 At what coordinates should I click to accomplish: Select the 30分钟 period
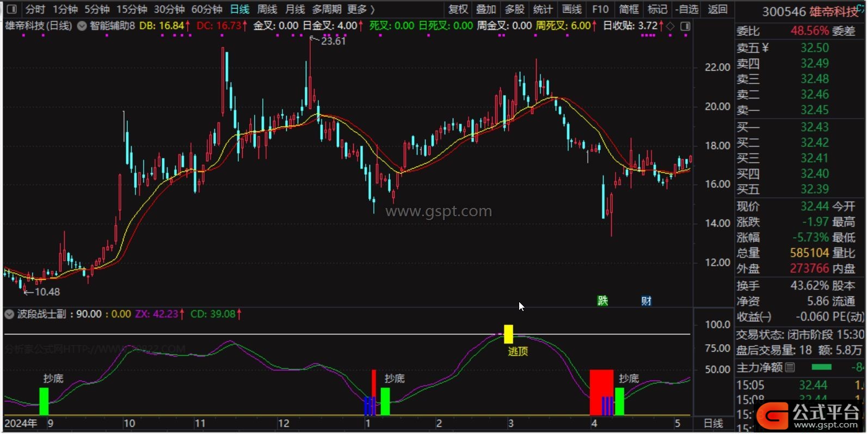169,9
